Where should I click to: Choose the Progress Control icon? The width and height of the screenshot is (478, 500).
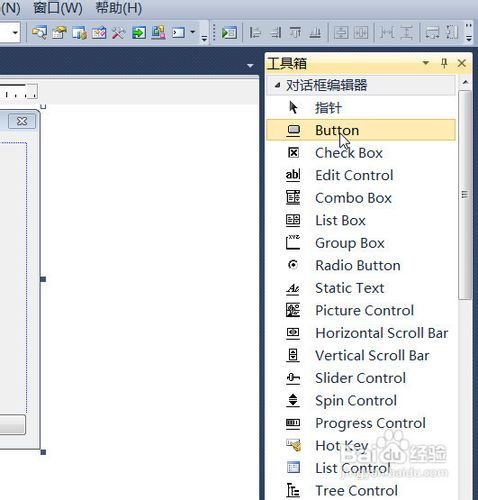tap(293, 423)
